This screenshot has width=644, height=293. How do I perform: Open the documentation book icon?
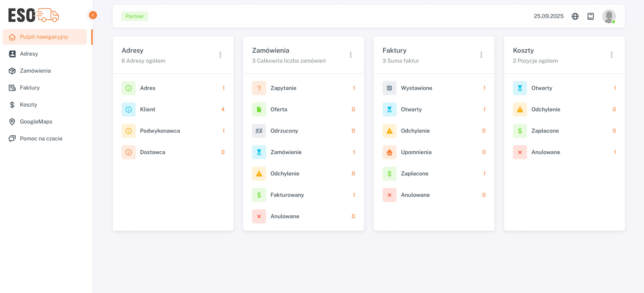[590, 16]
